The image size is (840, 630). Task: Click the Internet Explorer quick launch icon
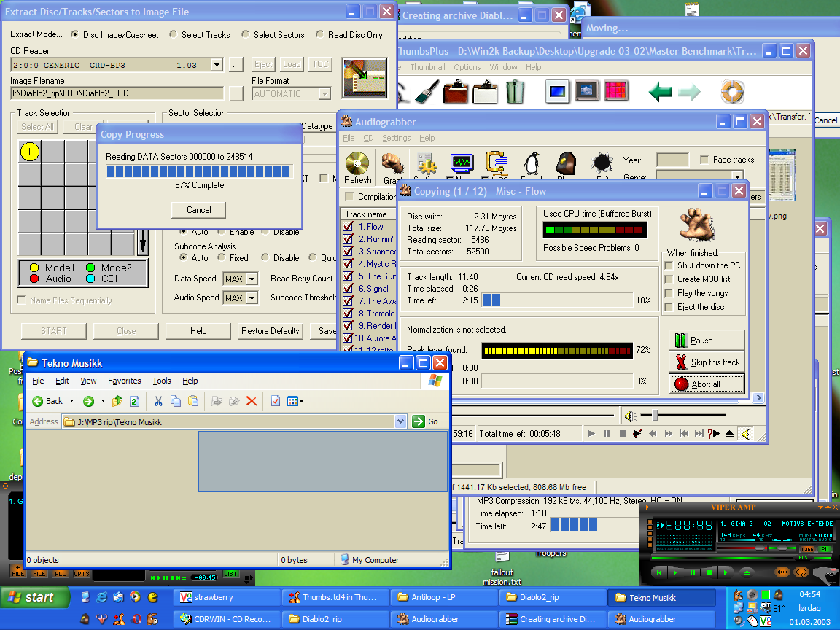[x=101, y=596]
